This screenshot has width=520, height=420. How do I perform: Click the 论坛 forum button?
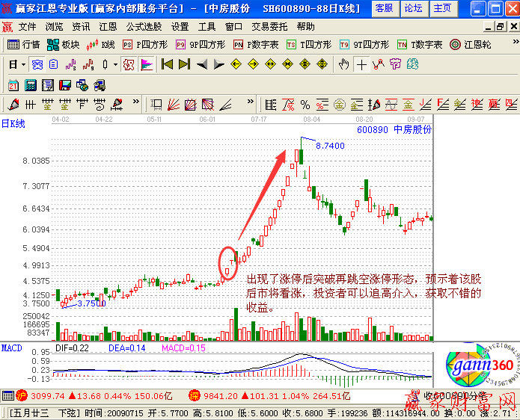413,8
